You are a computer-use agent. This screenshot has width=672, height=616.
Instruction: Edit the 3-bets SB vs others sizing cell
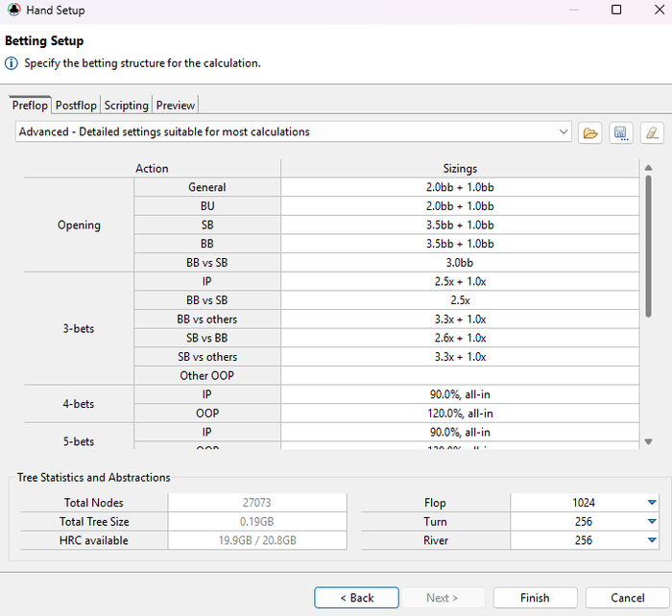click(460, 357)
